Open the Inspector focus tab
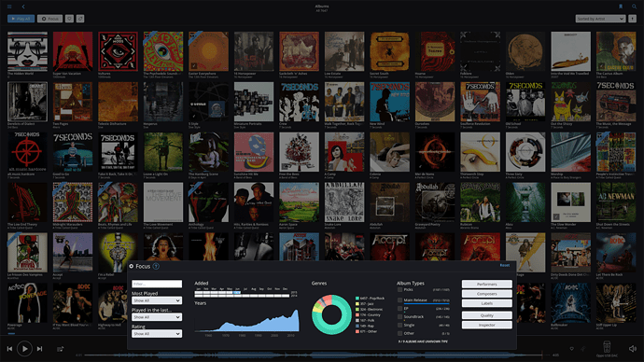The width and height of the screenshot is (644, 362). coord(486,325)
